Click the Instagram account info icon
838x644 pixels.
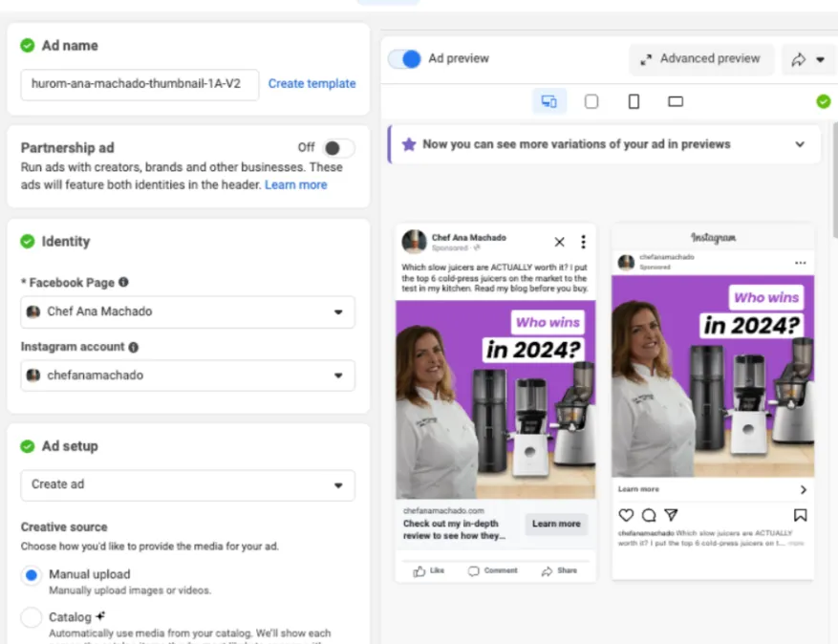click(x=134, y=348)
